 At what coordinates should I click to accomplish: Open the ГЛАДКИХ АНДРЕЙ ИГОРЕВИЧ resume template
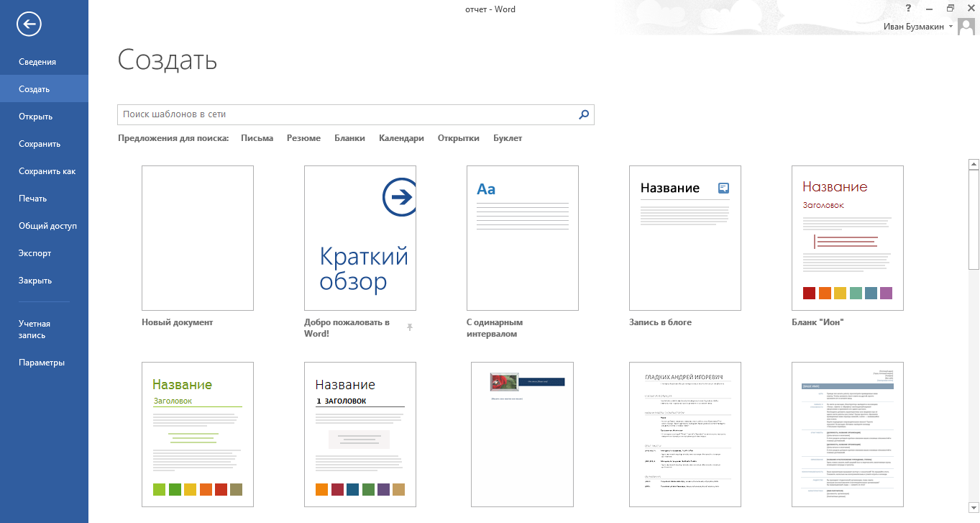[685, 435]
